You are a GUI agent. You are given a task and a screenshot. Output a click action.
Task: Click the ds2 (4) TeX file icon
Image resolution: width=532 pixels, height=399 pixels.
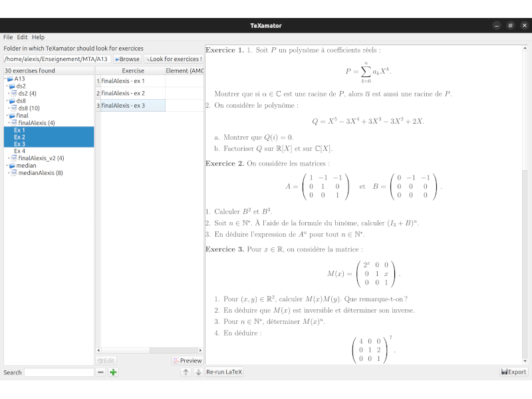coord(14,93)
